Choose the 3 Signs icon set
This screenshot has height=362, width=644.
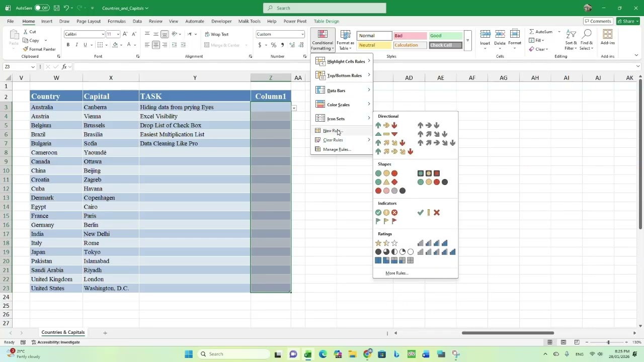tap(386, 182)
